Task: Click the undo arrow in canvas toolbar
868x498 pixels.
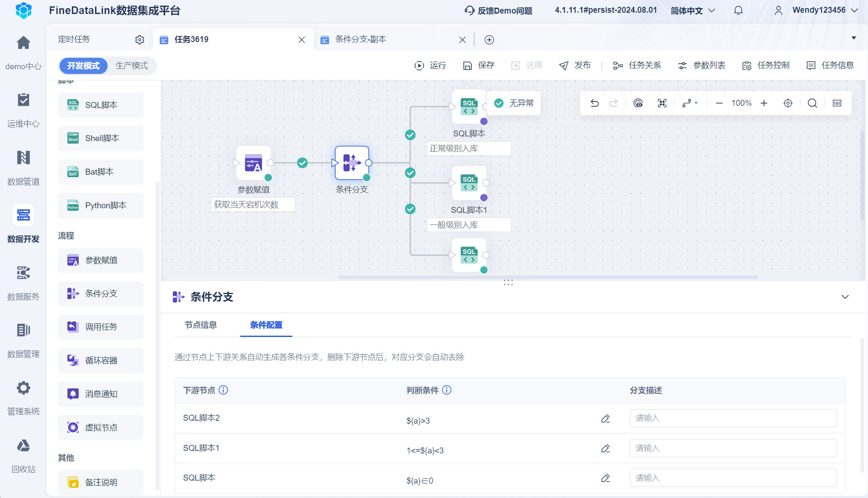Action: tap(595, 103)
